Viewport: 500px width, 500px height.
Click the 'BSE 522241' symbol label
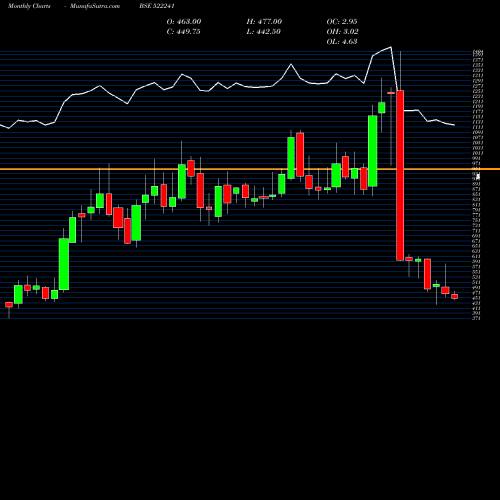[x=157, y=6]
